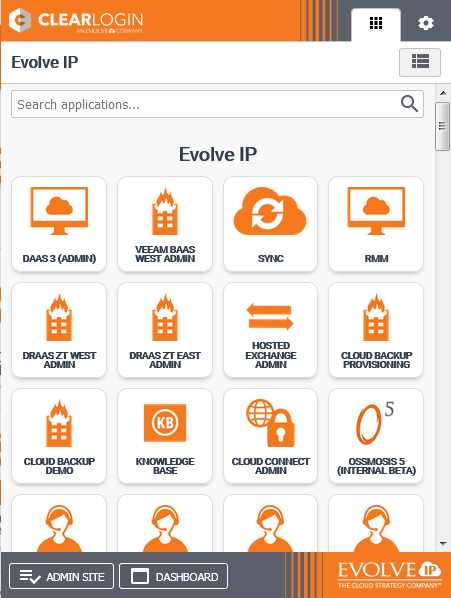Switch to list view button

(x=420, y=62)
